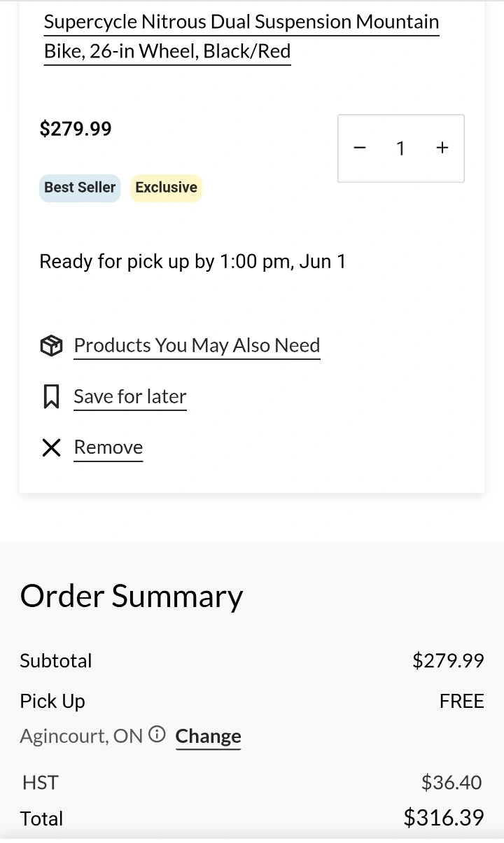
Task: Increase quantity with the plus button
Action: 442,148
